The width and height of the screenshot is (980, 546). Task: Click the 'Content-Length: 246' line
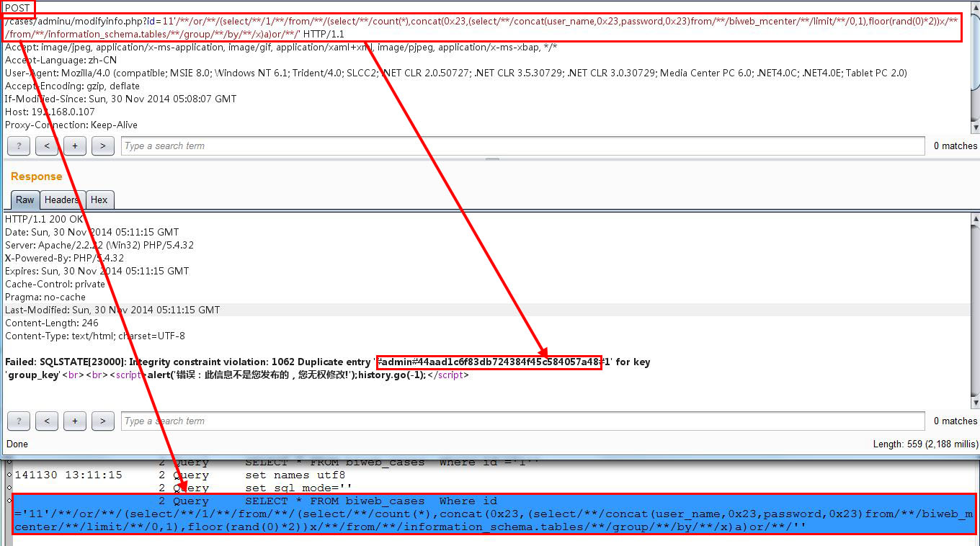(52, 323)
